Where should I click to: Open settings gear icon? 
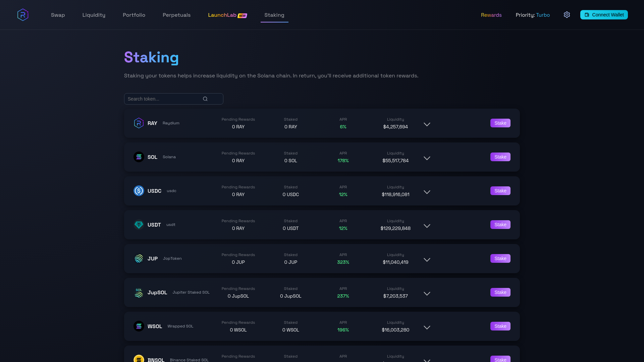[x=567, y=15]
